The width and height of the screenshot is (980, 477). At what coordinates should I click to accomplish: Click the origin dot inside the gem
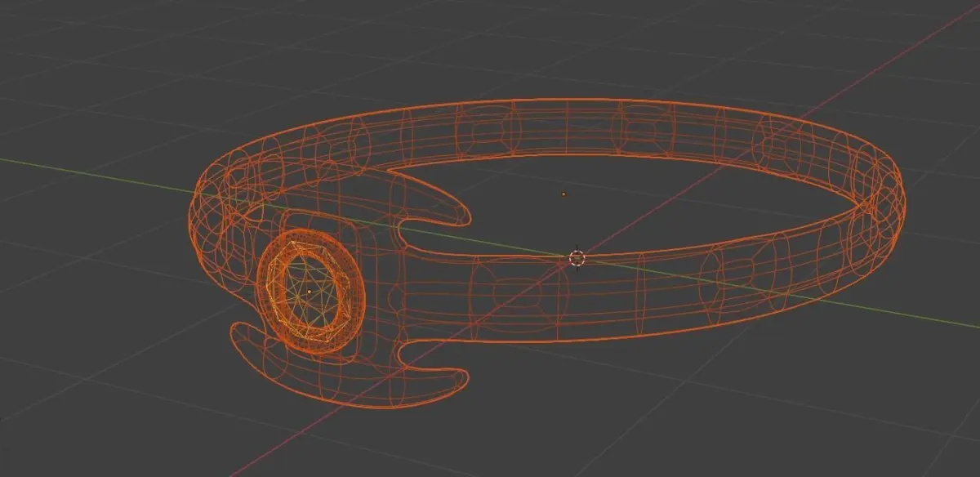(310, 291)
